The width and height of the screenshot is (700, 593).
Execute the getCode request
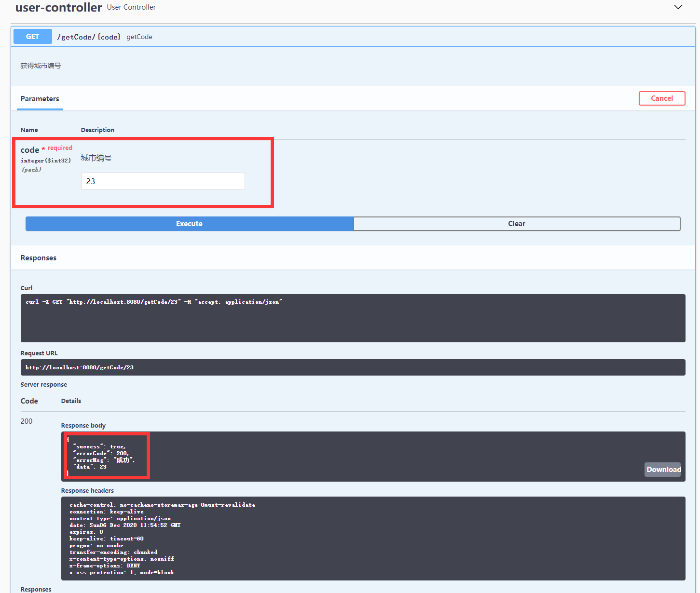[x=189, y=223]
